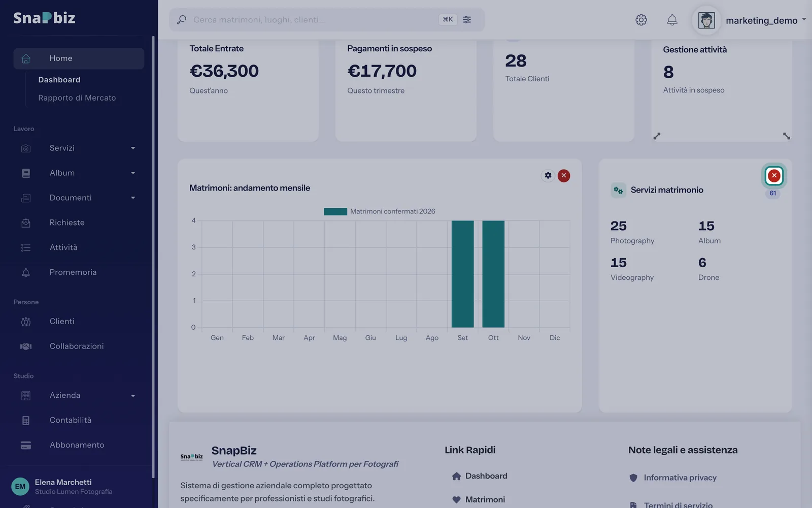Open the Termini di servizio link

(x=671, y=505)
